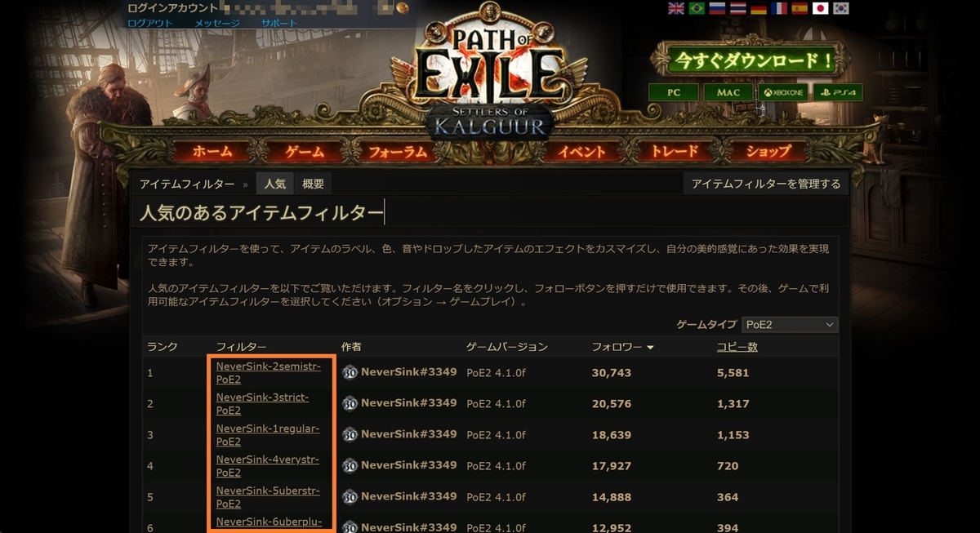Open the ゲームタイプ PoE2 dropdown

coord(790,325)
